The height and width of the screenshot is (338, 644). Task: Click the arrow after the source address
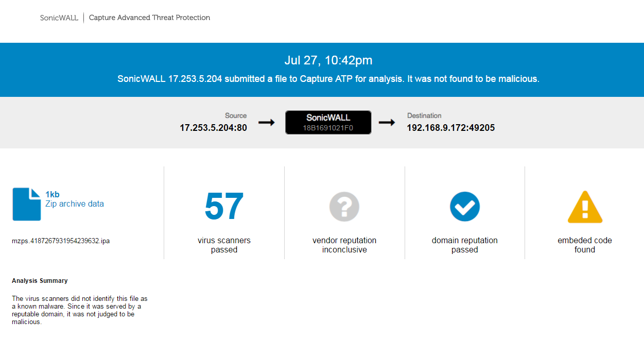click(x=266, y=123)
